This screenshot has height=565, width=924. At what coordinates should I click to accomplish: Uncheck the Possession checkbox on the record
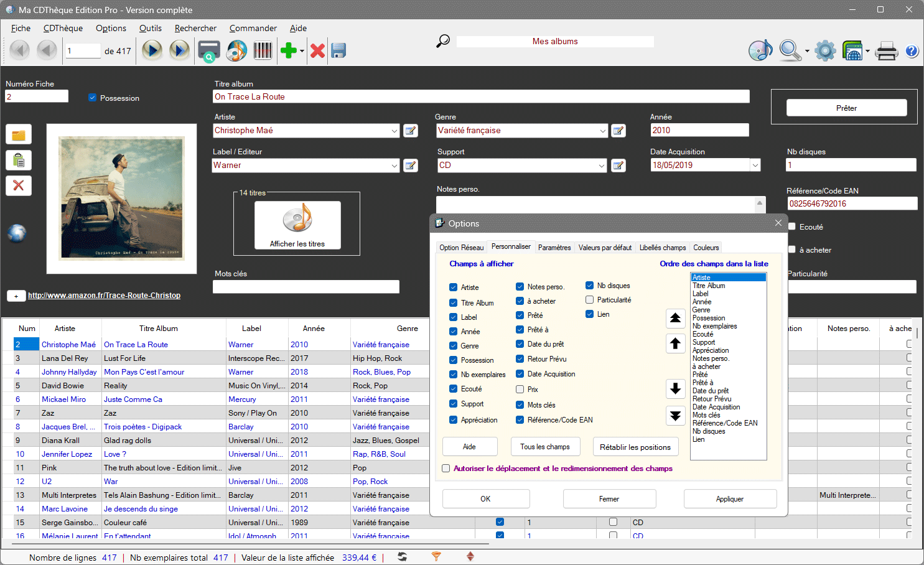pos(93,98)
